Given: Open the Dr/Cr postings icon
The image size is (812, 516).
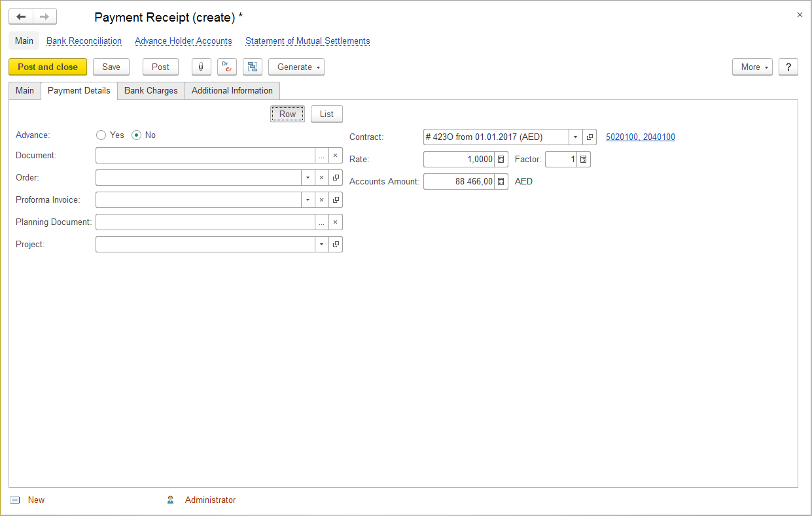Looking at the screenshot, I should click(x=226, y=67).
